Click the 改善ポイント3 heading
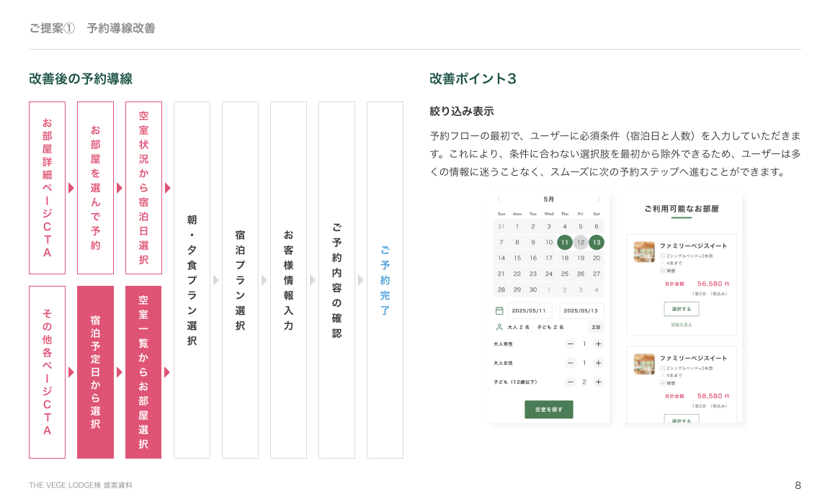Screen dimensions: 830x504 [473, 78]
